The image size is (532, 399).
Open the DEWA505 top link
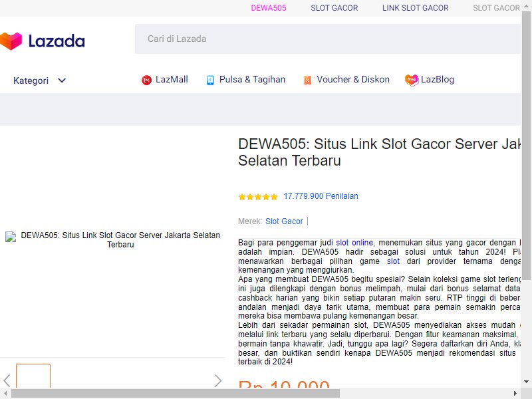point(269,8)
